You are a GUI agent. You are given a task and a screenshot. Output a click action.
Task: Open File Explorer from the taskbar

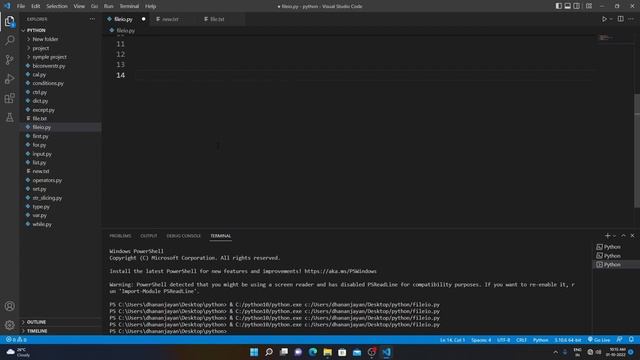pyautogui.click(x=327, y=352)
